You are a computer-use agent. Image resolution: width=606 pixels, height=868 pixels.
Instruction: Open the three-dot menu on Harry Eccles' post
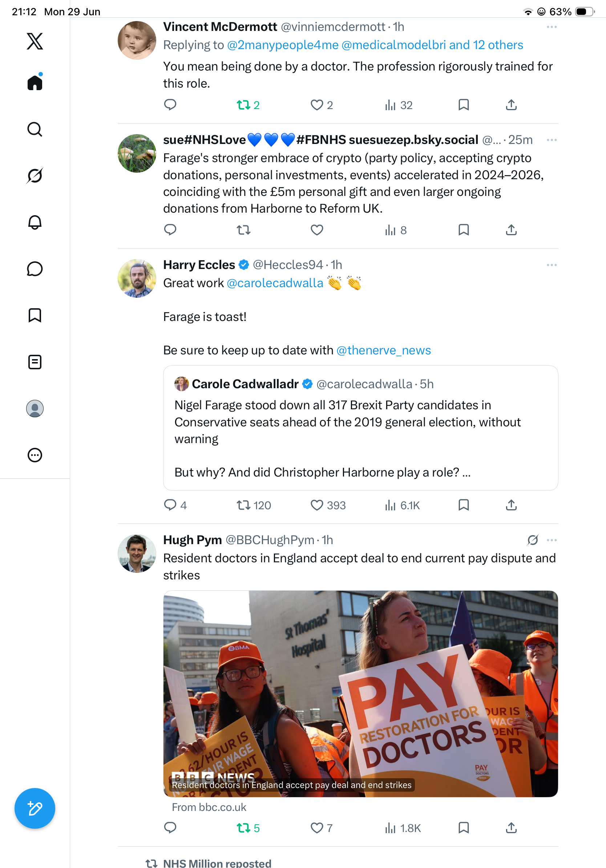click(x=552, y=265)
